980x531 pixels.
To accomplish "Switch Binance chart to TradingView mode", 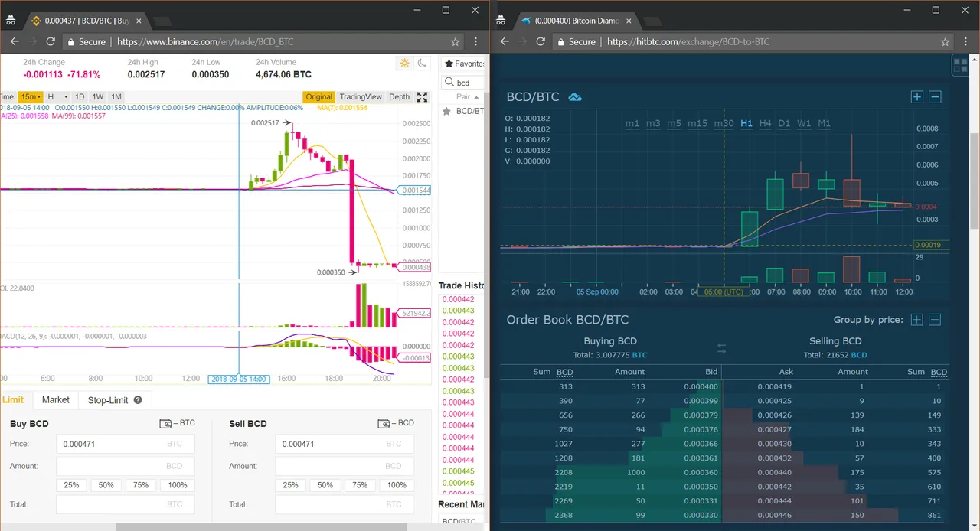I will tap(361, 96).
